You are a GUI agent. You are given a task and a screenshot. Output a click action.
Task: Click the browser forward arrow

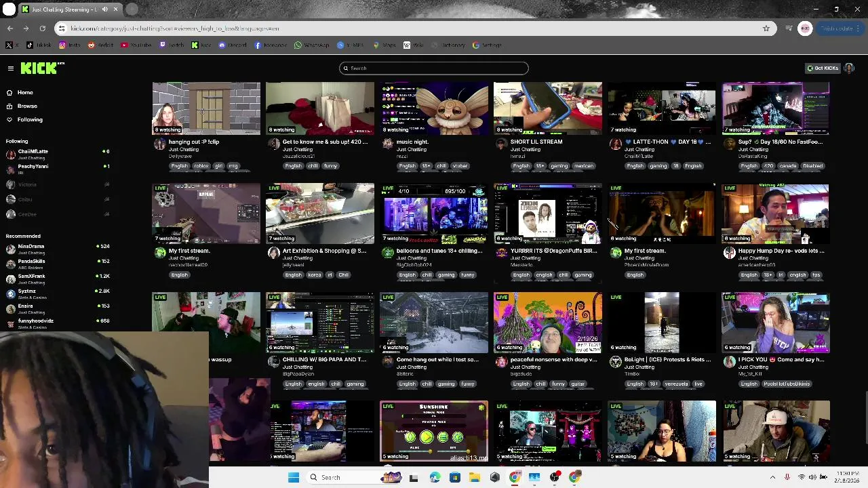(x=26, y=28)
